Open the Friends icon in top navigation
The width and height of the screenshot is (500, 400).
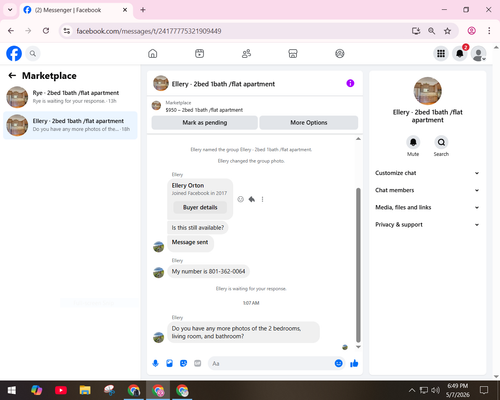(246, 53)
